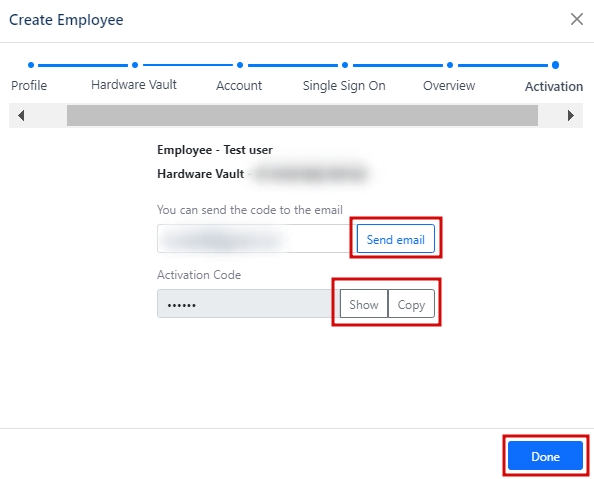Click the Profile step dot
The height and width of the screenshot is (479, 594).
tap(31, 65)
